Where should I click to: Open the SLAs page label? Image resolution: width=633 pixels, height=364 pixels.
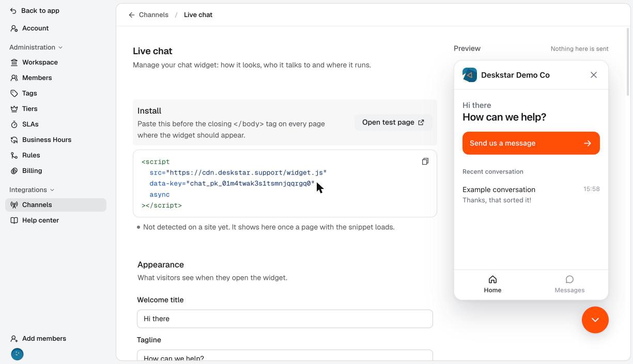(x=30, y=124)
